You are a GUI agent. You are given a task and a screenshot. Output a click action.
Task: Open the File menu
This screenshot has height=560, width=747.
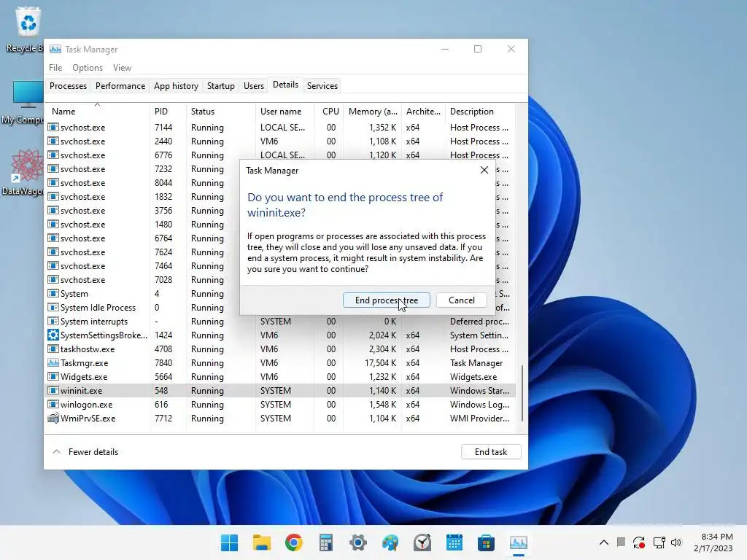[x=55, y=68]
